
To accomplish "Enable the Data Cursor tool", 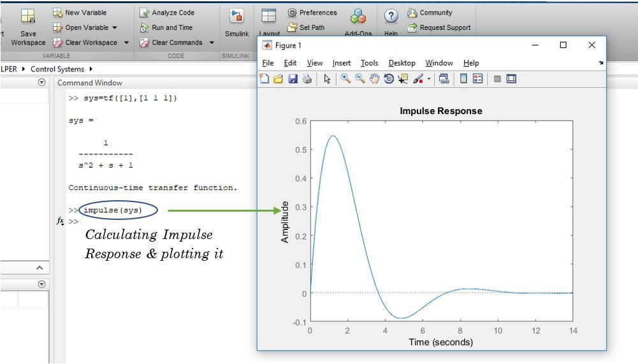I will 403,78.
